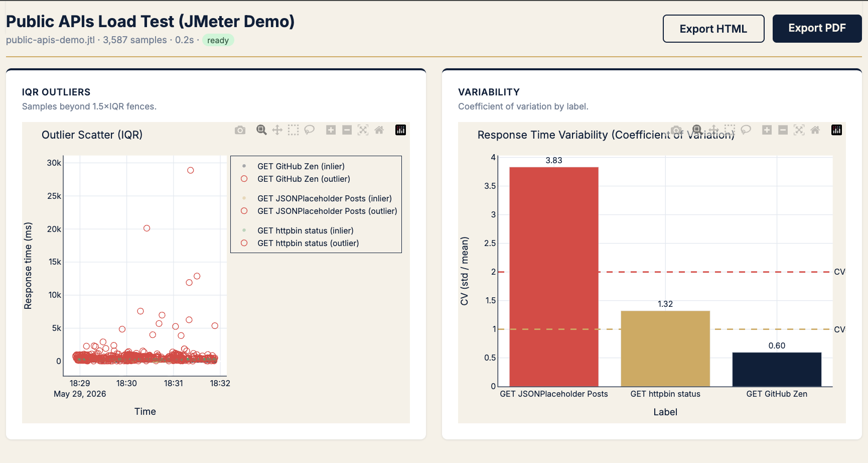Click the '1.32' bar value label
This screenshot has height=463, width=868.
[665, 304]
